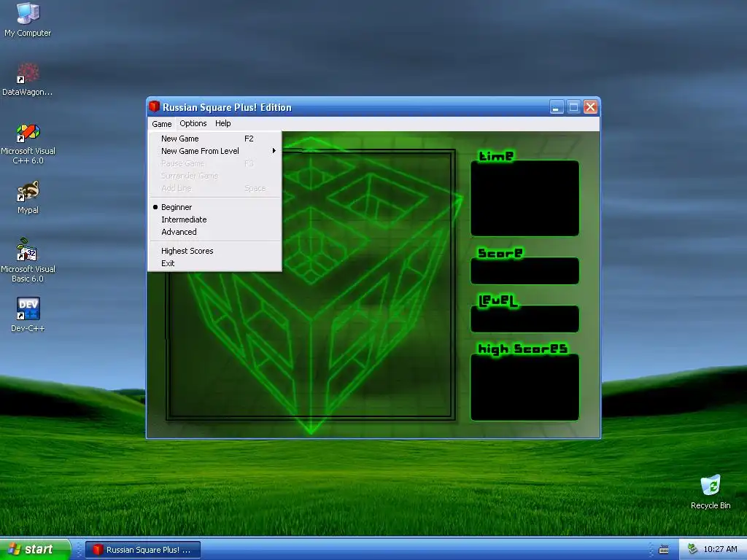Select the Mypal raccoon desktop icon

[28, 197]
